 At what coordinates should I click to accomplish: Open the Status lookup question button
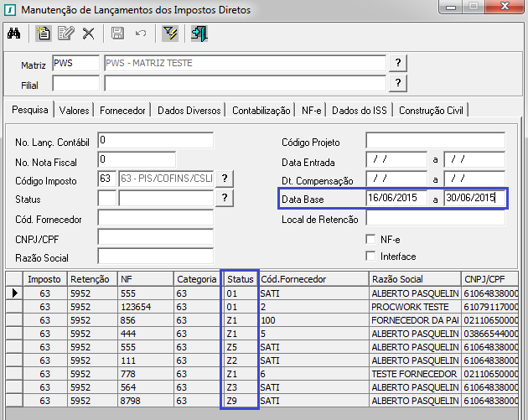tap(225, 198)
